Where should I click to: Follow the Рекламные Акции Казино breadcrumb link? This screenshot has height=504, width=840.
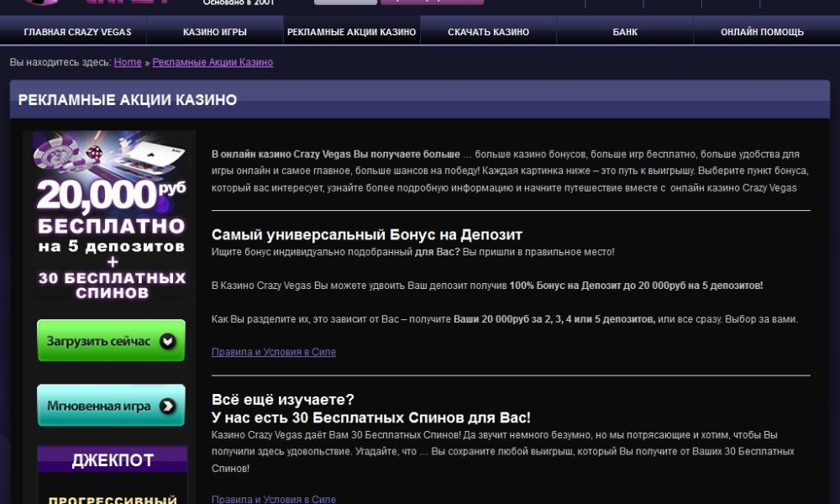pos(213,62)
